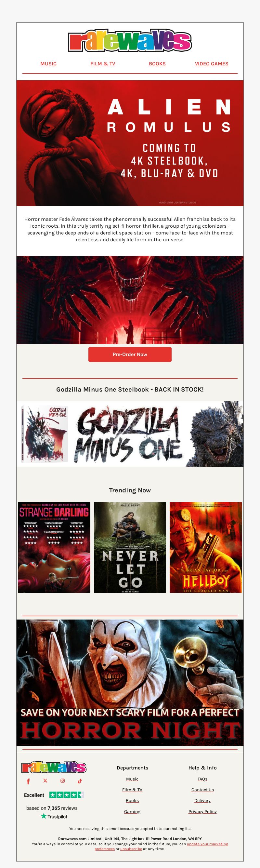Viewport: 260px width, 868px height.
Task: Click the Pre-Order Now button
Action: tap(130, 354)
